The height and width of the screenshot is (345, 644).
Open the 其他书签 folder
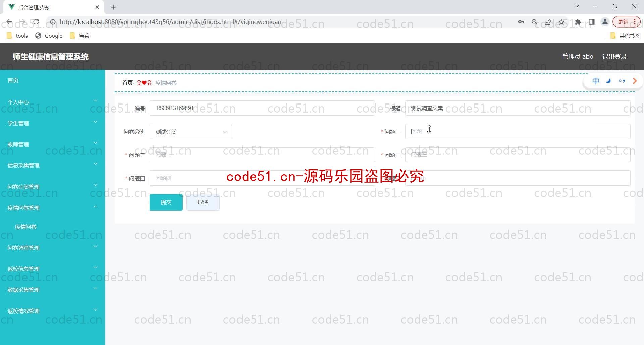point(625,36)
